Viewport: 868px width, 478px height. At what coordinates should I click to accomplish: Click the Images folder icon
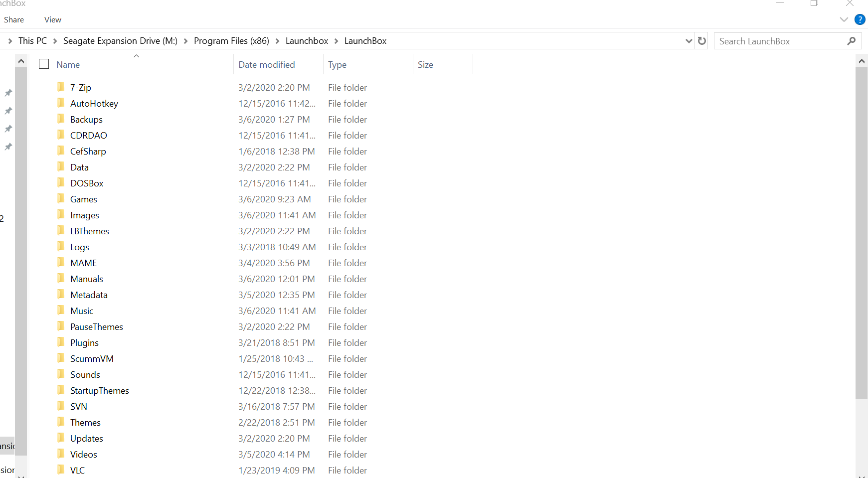pos(61,215)
